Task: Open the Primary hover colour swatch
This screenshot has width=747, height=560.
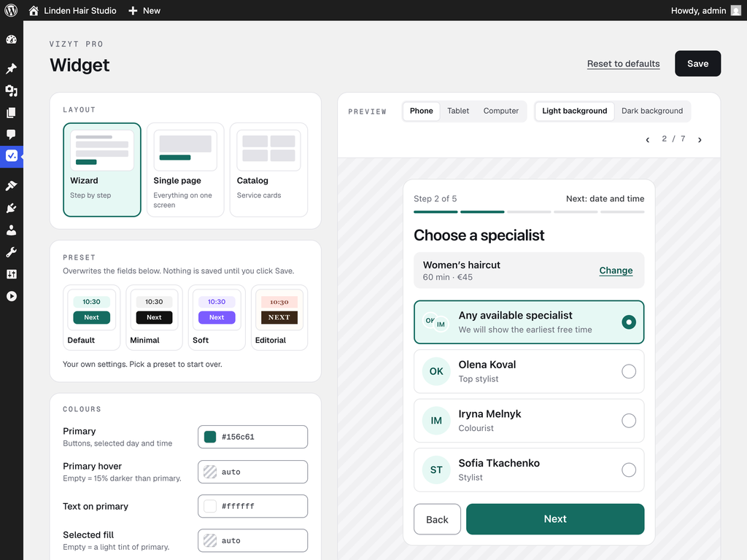Action: [210, 472]
